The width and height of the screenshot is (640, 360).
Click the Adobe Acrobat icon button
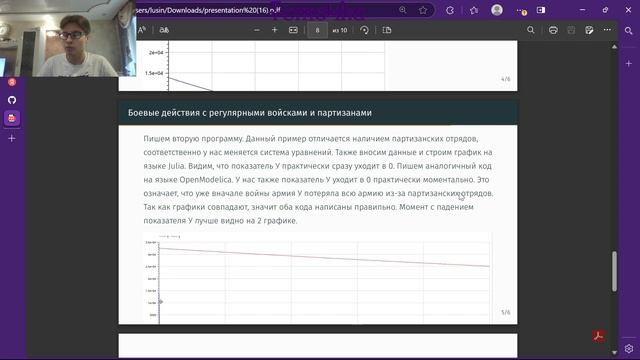[598, 336]
